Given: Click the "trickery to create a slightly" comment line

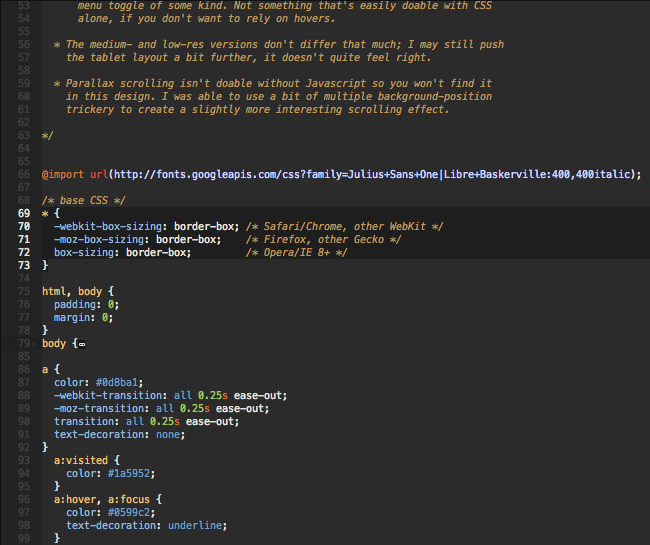Looking at the screenshot, I should pos(257,110).
